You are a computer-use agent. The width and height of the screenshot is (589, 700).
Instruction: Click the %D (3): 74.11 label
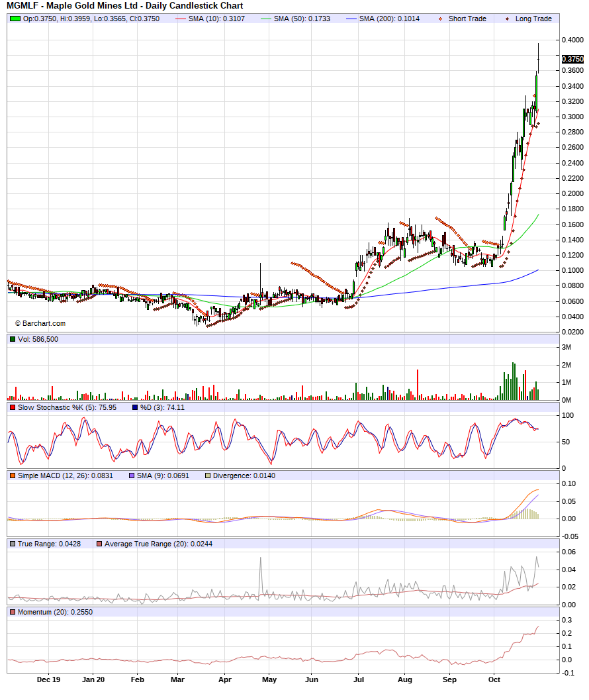[162, 407]
